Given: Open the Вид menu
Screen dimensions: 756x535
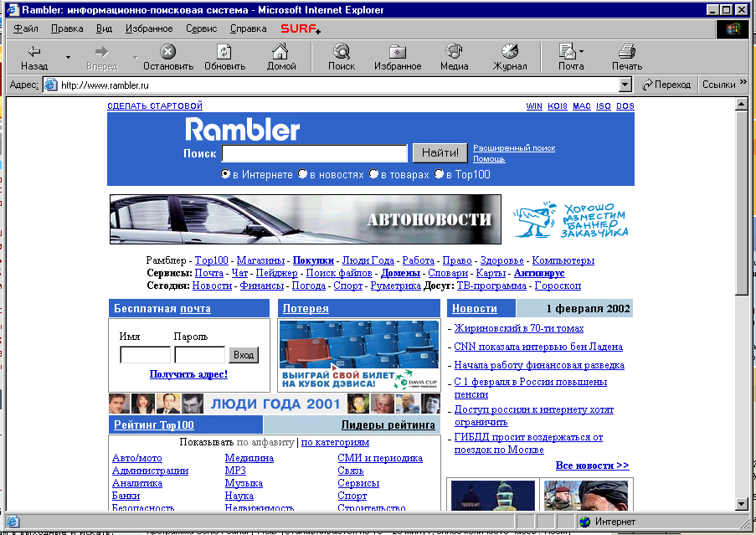Looking at the screenshot, I should click(104, 29).
